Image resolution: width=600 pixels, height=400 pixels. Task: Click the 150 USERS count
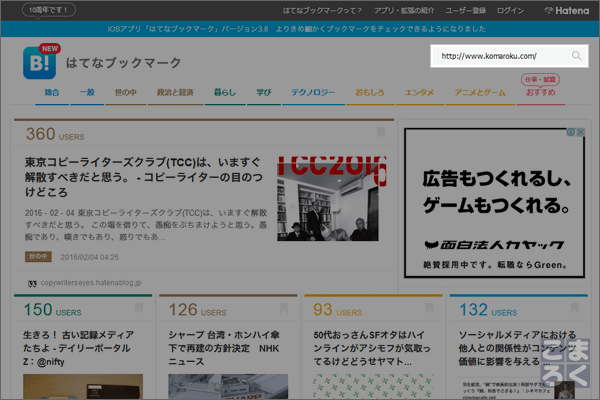[x=52, y=310]
